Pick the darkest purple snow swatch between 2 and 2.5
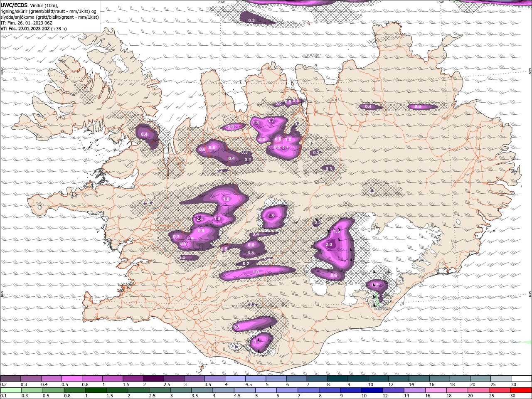Image resolution: width=532 pixels, height=399 pixels. coord(153,379)
